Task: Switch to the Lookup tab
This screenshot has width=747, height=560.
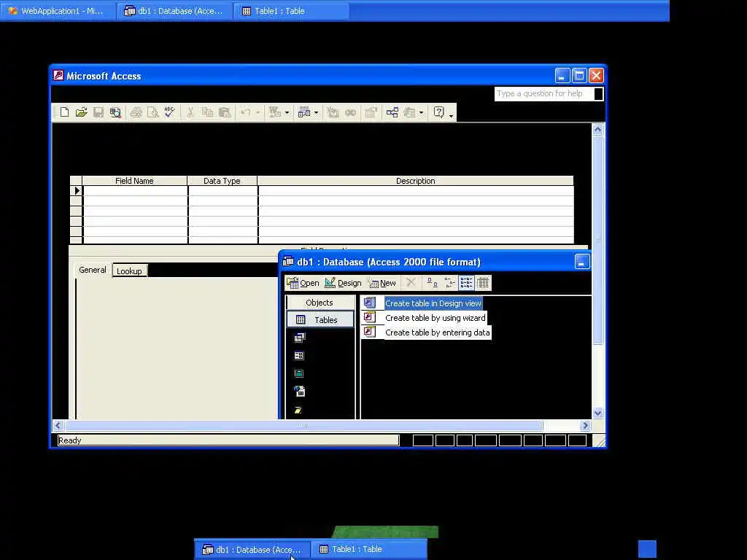Action: point(130,271)
